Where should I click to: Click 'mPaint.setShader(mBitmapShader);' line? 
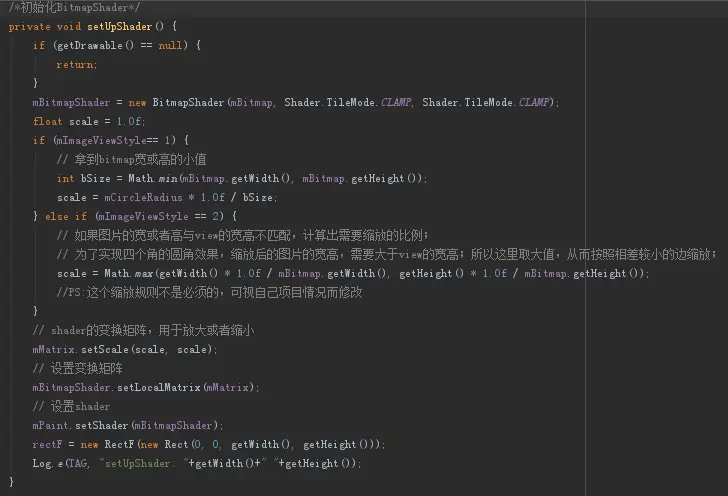click(x=128, y=425)
